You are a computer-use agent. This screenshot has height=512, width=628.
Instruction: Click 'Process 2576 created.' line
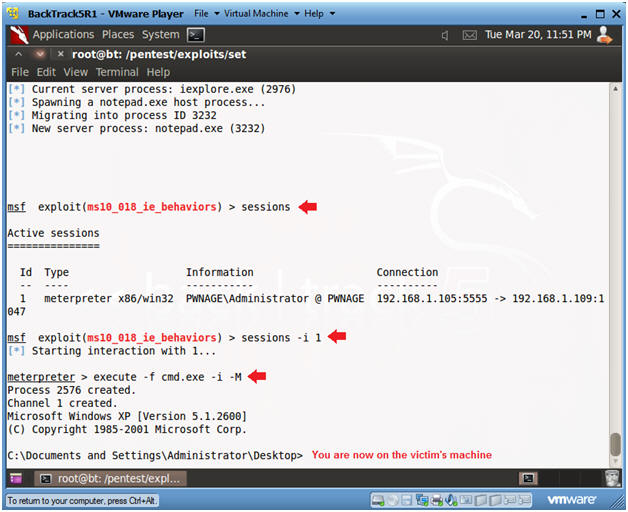(72, 390)
